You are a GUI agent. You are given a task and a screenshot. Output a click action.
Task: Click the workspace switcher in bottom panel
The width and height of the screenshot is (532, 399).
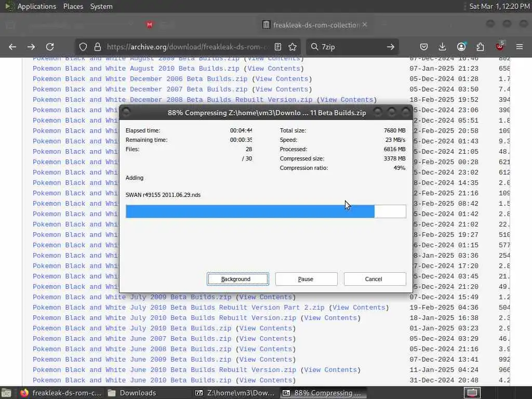(472, 393)
